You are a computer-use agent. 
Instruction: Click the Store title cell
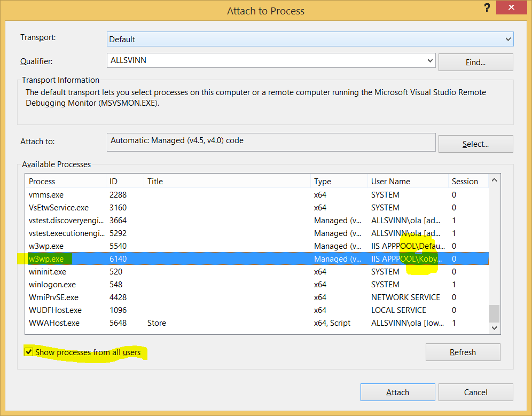click(157, 323)
